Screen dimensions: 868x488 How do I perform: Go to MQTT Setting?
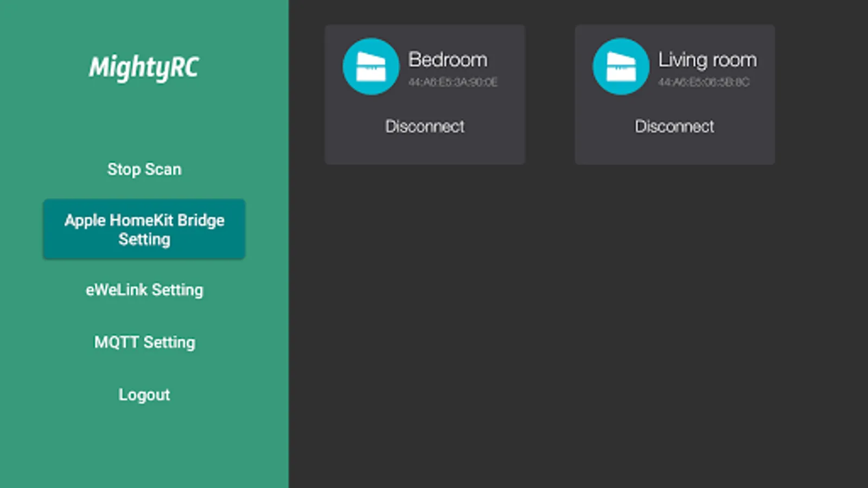(x=144, y=342)
